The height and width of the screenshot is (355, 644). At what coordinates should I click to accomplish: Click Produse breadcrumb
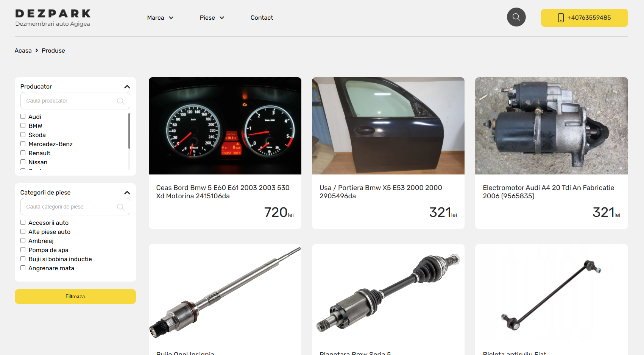pyautogui.click(x=53, y=51)
